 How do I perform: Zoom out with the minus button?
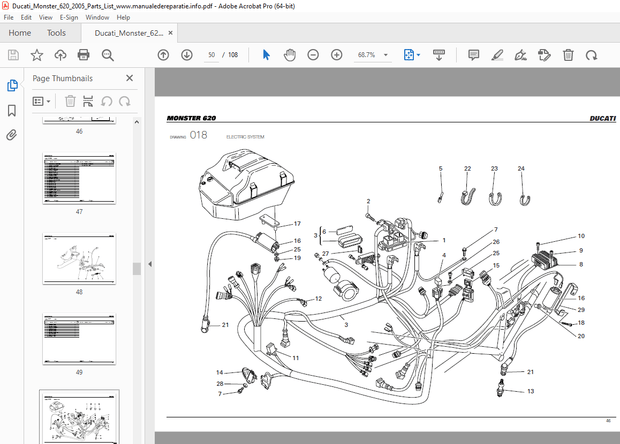point(313,55)
